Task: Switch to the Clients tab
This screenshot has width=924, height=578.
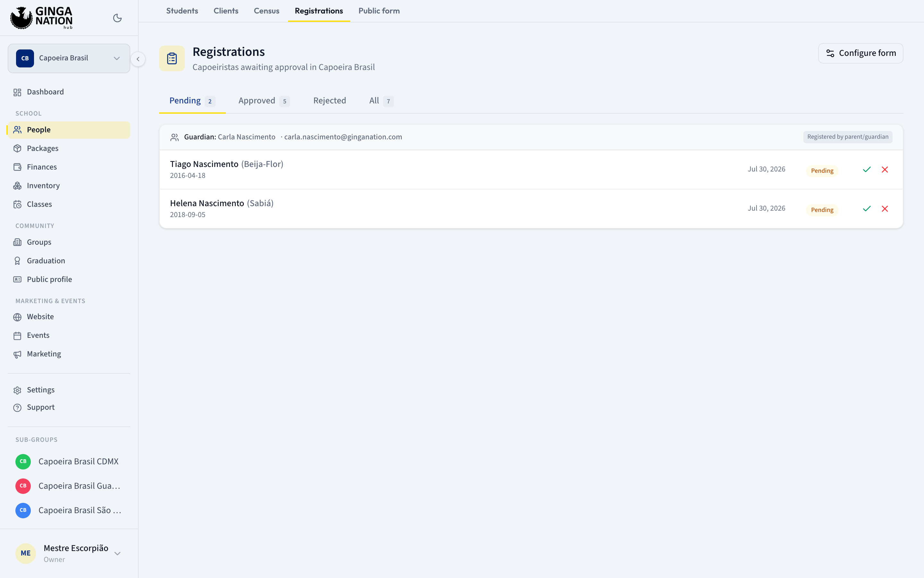Action: click(226, 11)
